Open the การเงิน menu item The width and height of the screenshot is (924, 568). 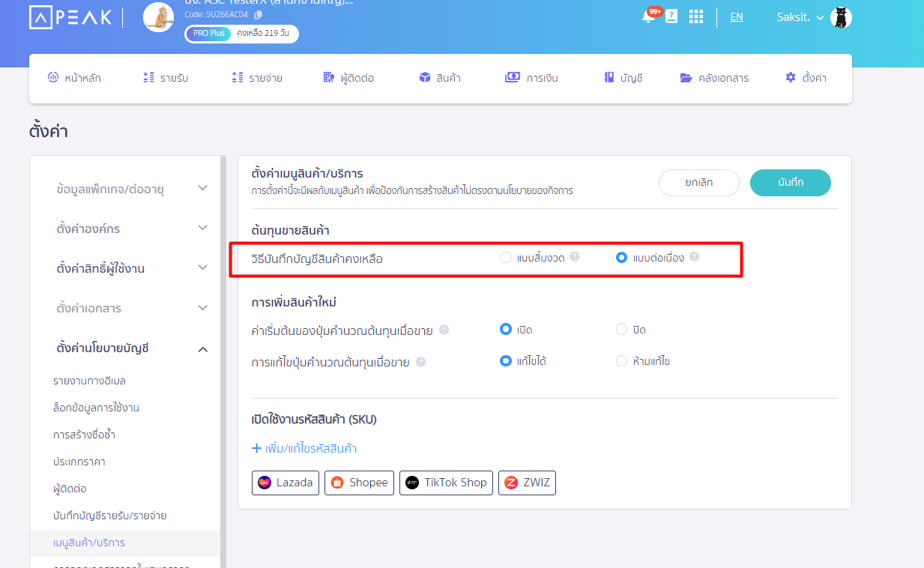[531, 77]
